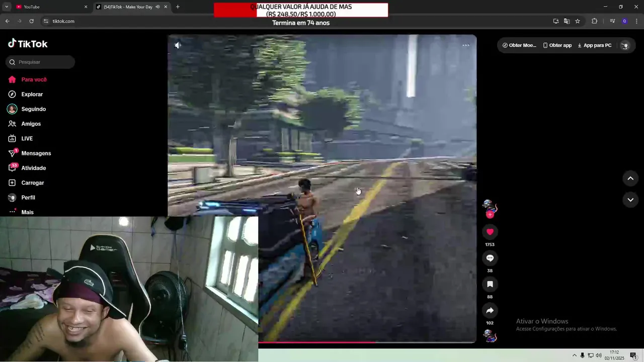Follow the creator via plus badge
Viewport: 644px width, 362px height.
[490, 215]
